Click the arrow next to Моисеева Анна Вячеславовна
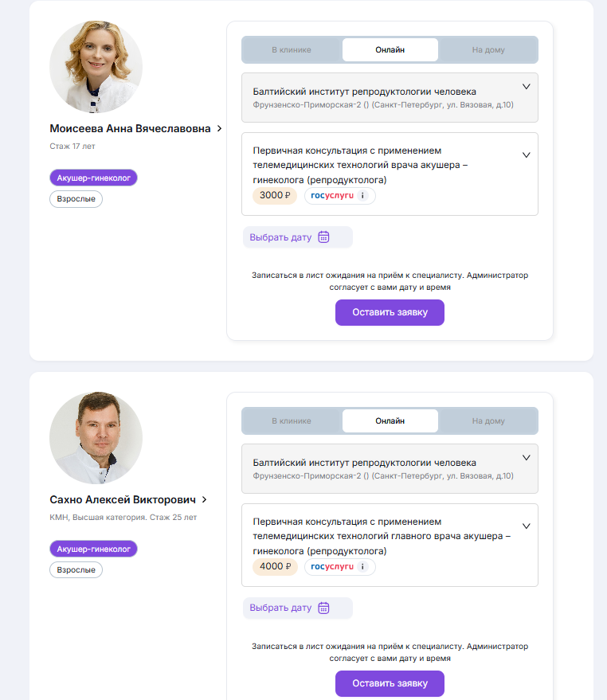Viewport: 607px width, 700px height. pos(220,128)
